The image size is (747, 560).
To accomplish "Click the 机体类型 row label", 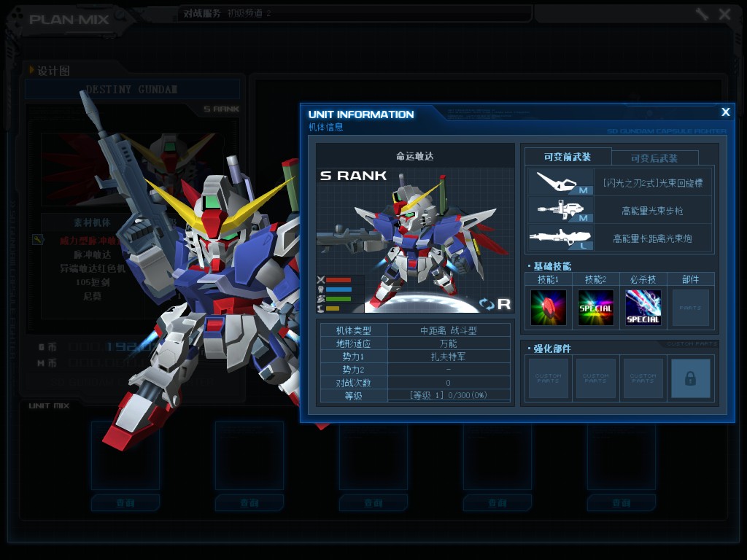I will coord(354,330).
